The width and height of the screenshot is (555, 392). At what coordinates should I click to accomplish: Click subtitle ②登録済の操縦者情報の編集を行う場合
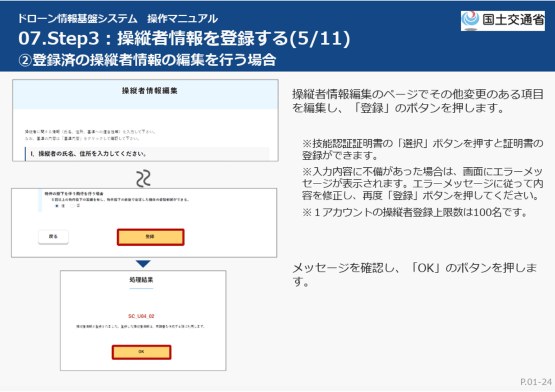pyautogui.click(x=147, y=60)
